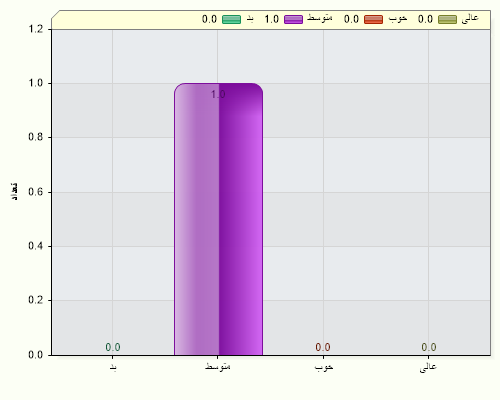500x400 pixels.
Task: Click the olive عالی legend swatch
Action: (x=447, y=19)
